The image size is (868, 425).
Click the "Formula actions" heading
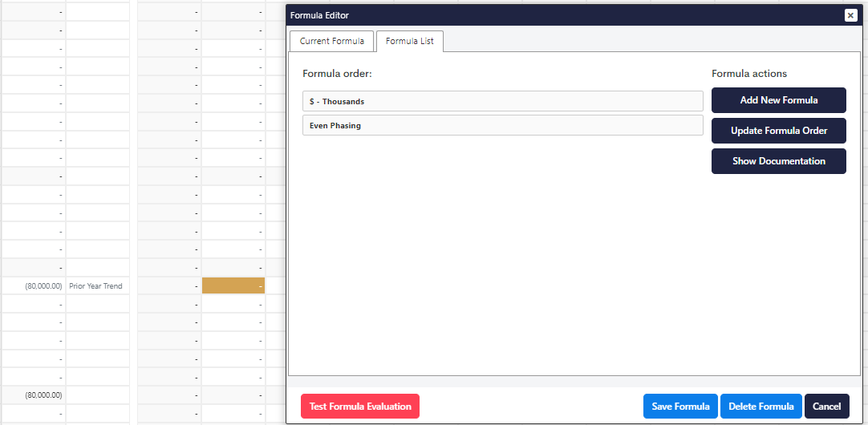tap(748, 74)
